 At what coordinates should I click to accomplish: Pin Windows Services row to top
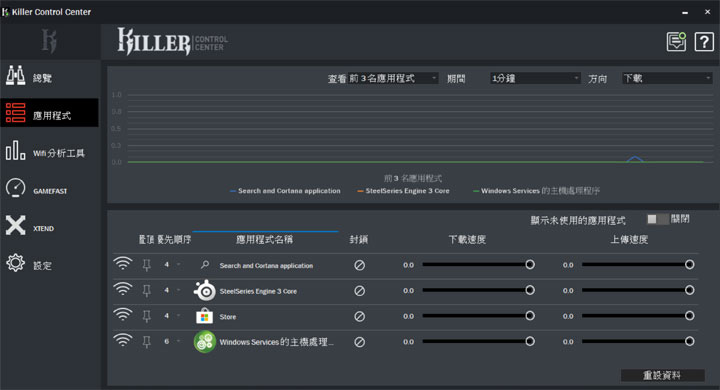point(146,342)
